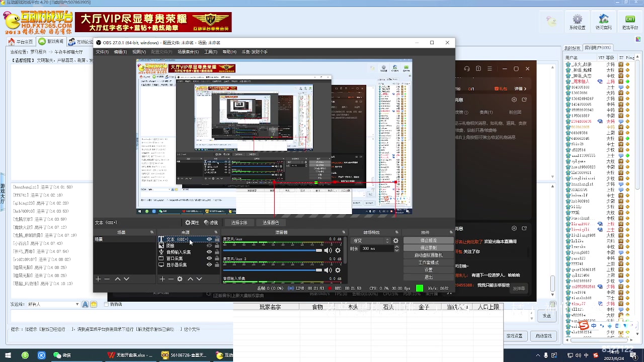Click 系统设置 icon in game platform window
644x362 pixels.
pyautogui.click(x=578, y=23)
